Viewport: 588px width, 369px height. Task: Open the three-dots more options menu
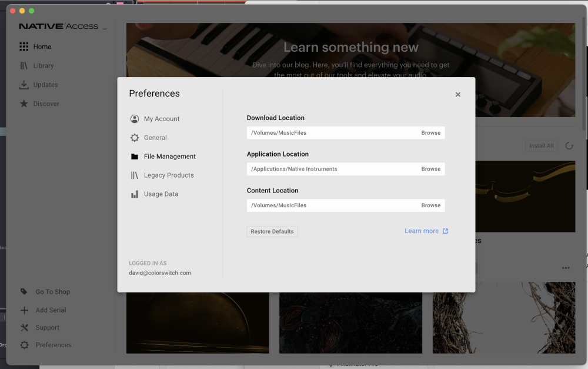[x=566, y=268]
